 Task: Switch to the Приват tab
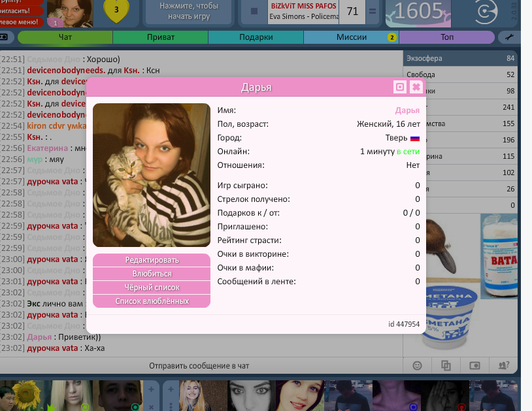point(160,37)
